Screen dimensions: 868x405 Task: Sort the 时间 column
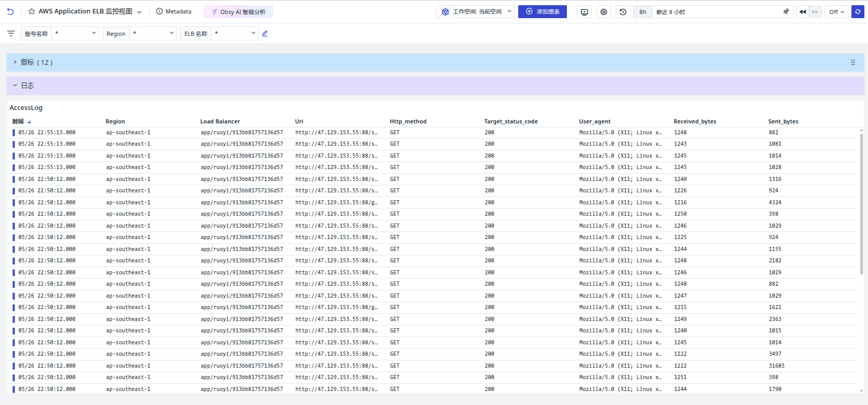pos(29,122)
